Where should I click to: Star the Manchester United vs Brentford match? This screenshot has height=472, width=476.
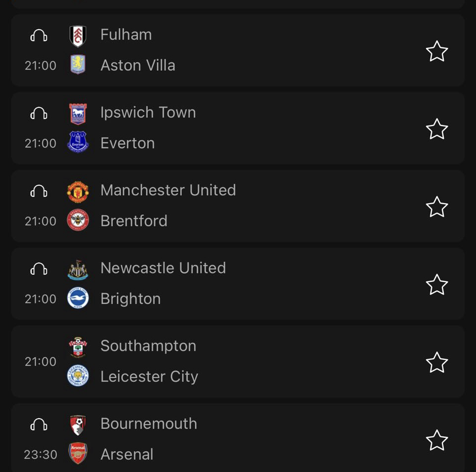pyautogui.click(x=437, y=207)
